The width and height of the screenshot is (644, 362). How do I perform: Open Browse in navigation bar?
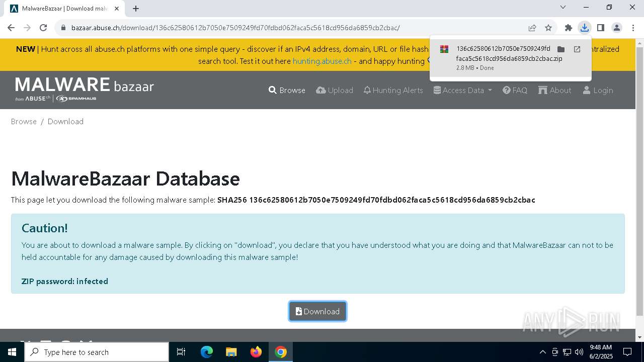(287, 90)
